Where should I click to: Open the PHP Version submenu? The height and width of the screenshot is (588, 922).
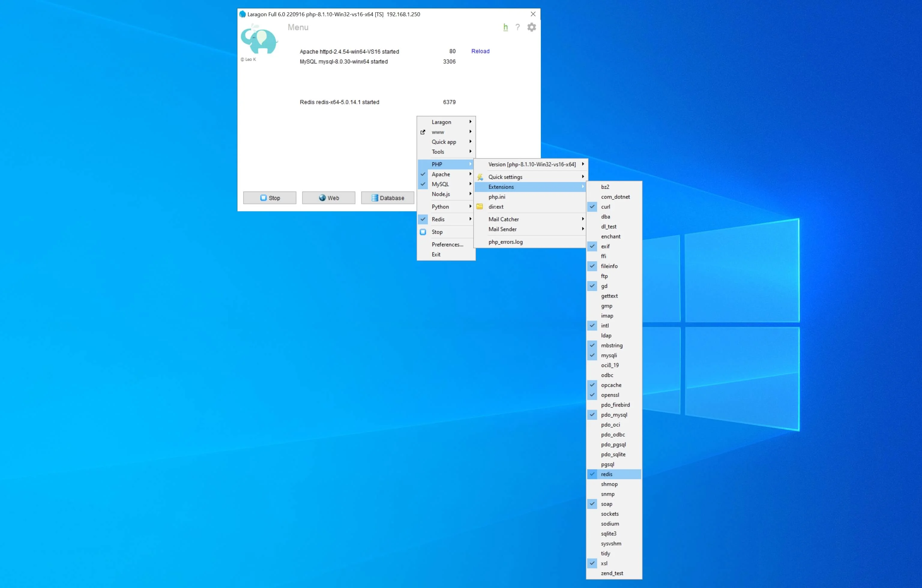pos(531,164)
